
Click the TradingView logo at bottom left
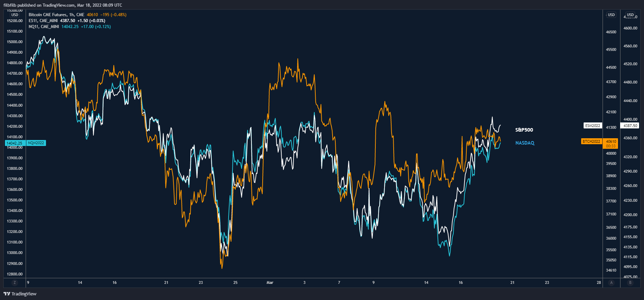(x=20, y=294)
